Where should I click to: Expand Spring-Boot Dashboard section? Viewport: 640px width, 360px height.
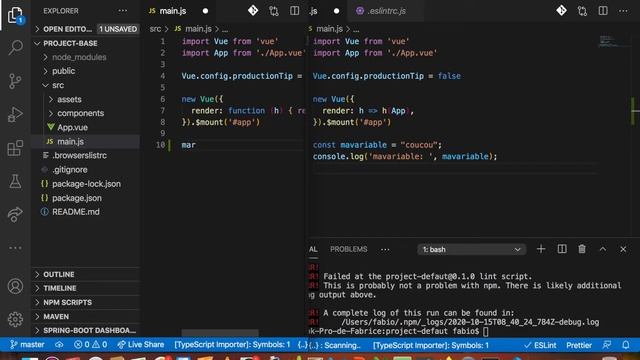(x=86, y=330)
